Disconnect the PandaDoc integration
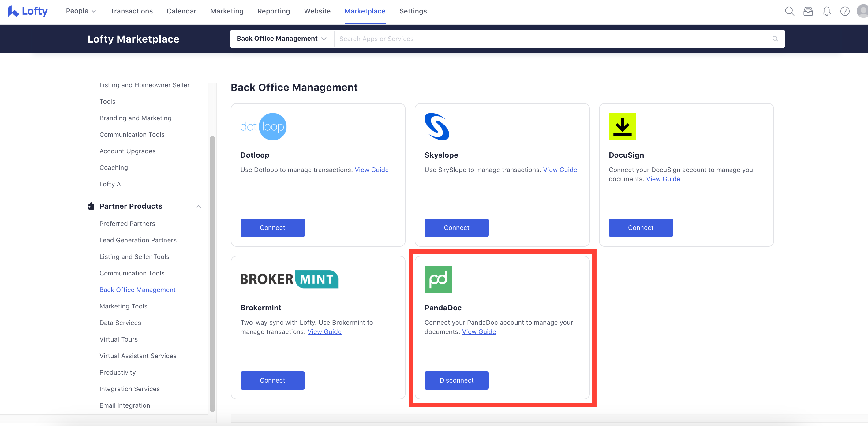 click(456, 380)
